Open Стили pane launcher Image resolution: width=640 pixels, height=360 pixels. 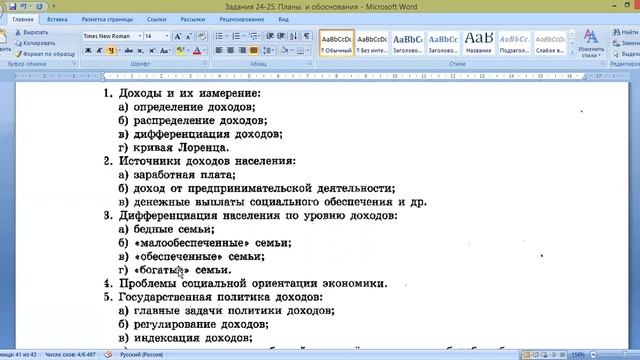(x=603, y=64)
